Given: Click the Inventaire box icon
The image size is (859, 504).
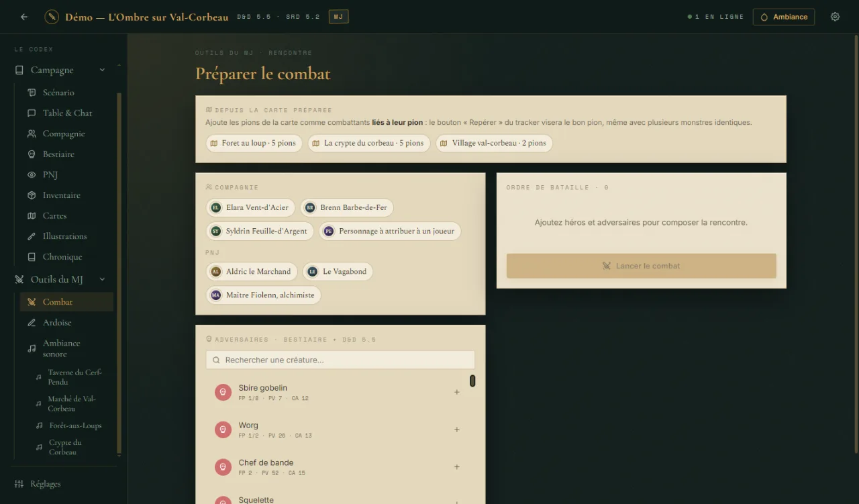Looking at the screenshot, I should (32, 195).
